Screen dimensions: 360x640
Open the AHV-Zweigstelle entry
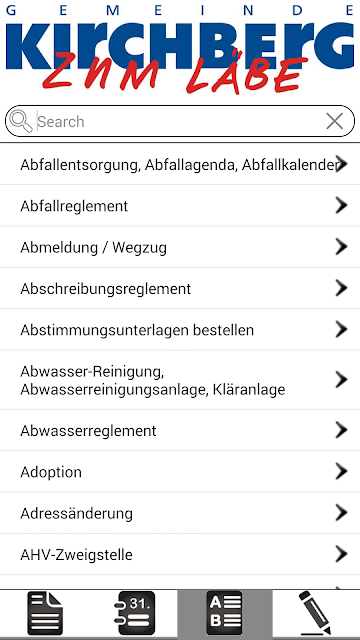[180, 554]
